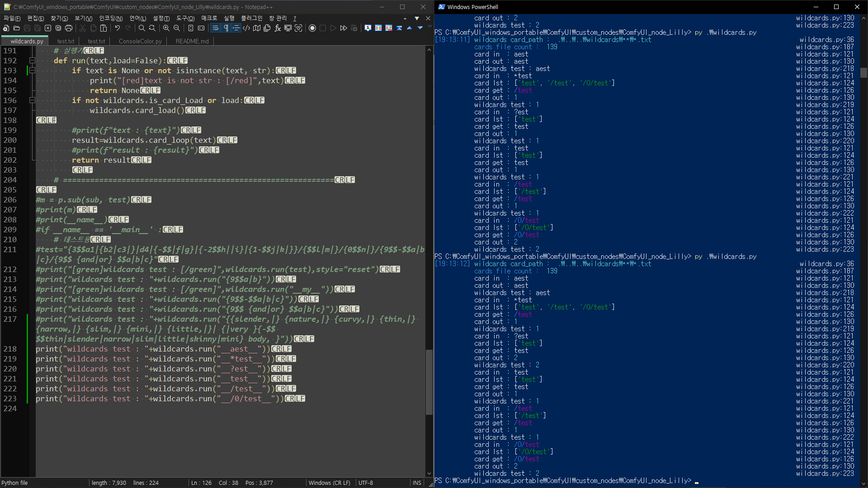Toggle the indent guide button
This screenshot has width=868, height=488.
[236, 28]
